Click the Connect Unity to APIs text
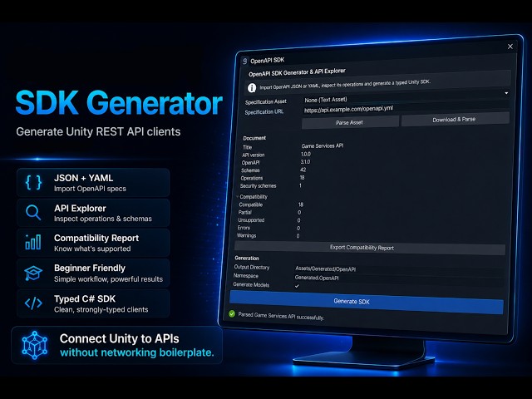This screenshot has height=399, width=532. pyautogui.click(x=119, y=338)
